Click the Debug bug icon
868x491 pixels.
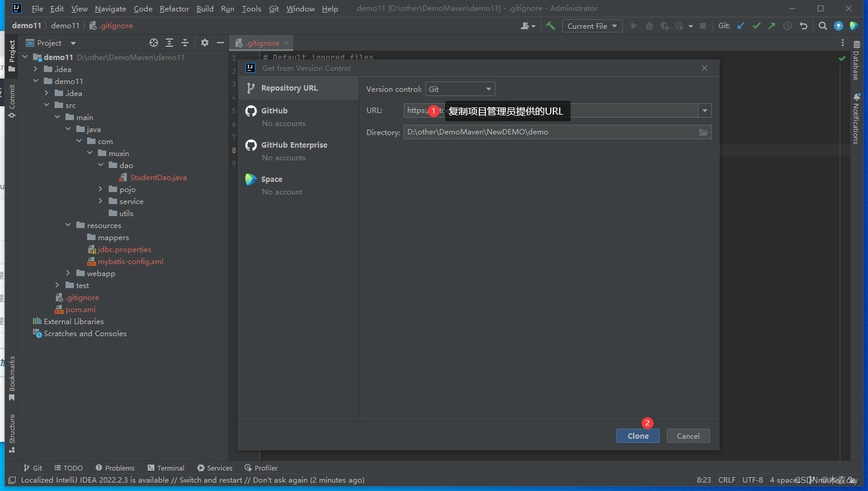tap(649, 26)
